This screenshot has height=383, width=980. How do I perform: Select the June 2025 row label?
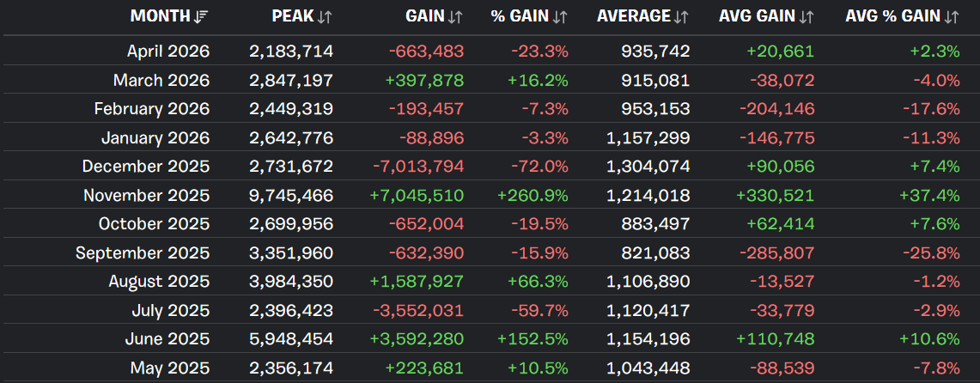(168, 339)
